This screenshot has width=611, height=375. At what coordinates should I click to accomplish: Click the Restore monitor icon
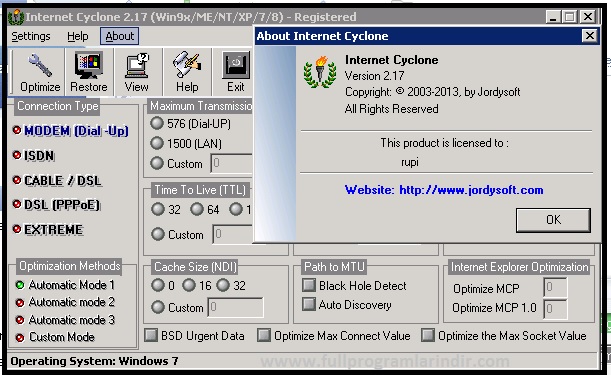[x=88, y=65]
